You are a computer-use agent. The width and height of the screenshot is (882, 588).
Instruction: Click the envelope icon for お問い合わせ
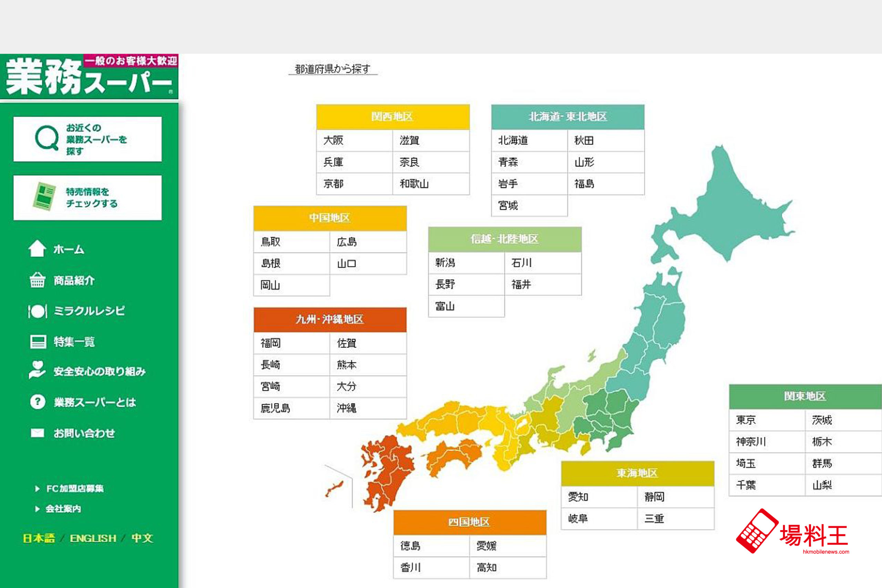coord(37,433)
